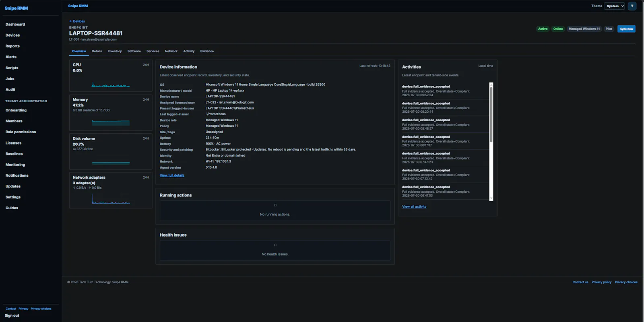Click the Snipe RMM sidebar logo
Image resolution: width=644 pixels, height=322 pixels.
(x=17, y=8)
